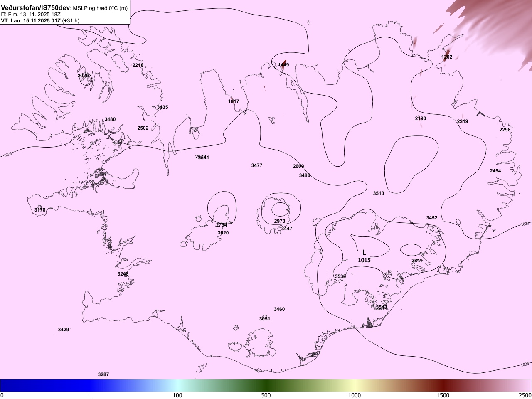
Task: Click the initial time IT: Fim. 13. 11. 2025 18Z
Action: tap(31, 14)
